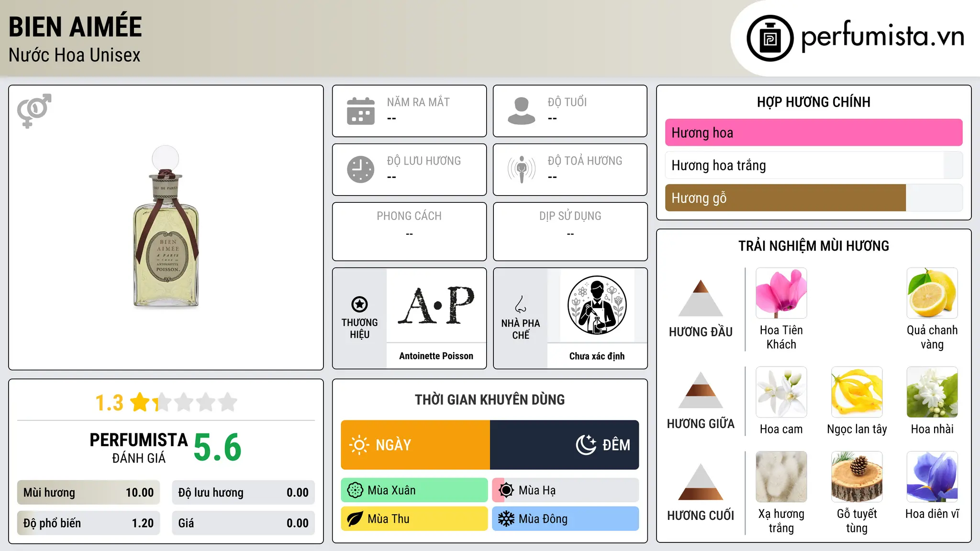Image resolution: width=980 pixels, height=551 pixels.
Task: Go to the perfumista.vn site name
Action: (882, 36)
